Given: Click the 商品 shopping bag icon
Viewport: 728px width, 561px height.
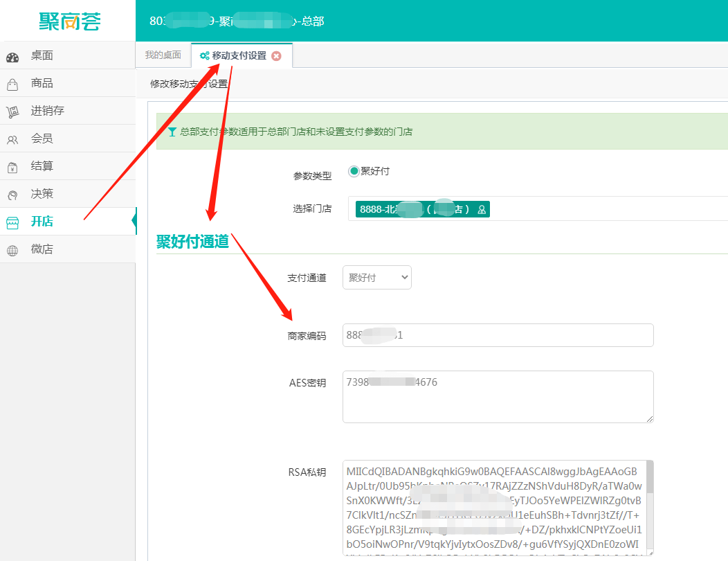Looking at the screenshot, I should [x=12, y=84].
